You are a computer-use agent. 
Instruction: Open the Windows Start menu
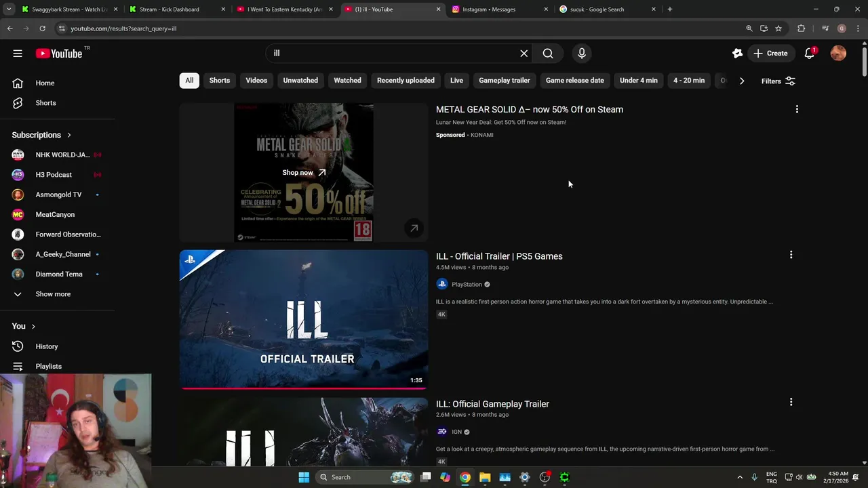click(304, 477)
